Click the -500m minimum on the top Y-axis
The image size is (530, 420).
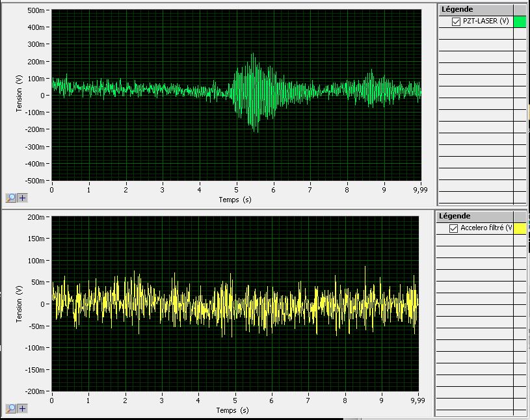click(x=35, y=180)
